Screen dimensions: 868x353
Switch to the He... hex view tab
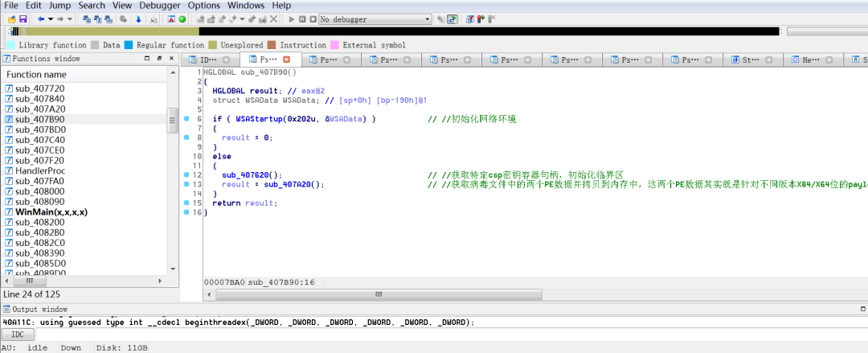tap(811, 60)
